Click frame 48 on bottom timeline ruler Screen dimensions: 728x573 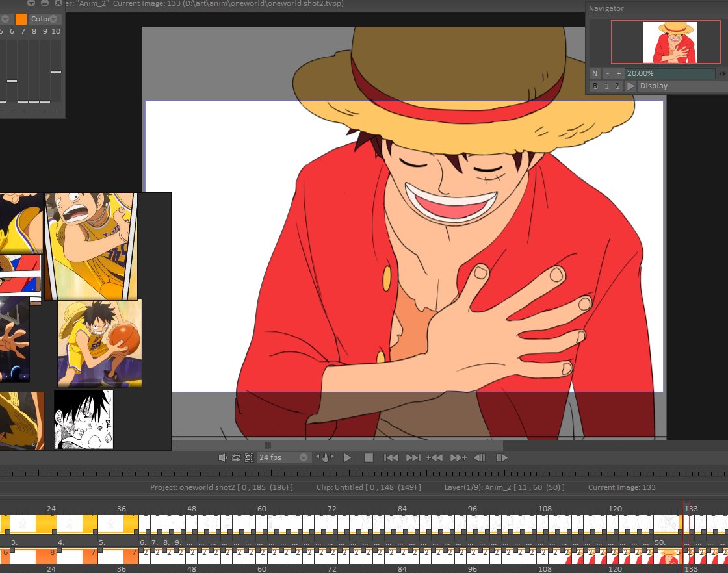click(192, 569)
